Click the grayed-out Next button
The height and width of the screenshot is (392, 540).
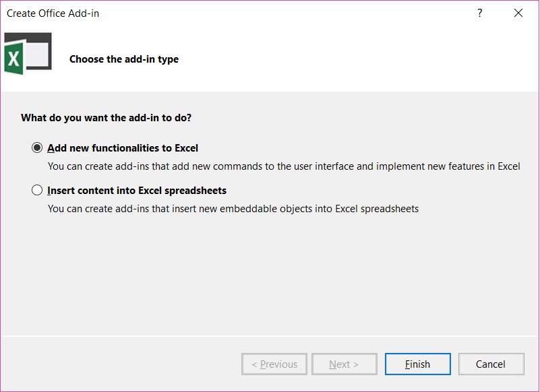pos(344,364)
